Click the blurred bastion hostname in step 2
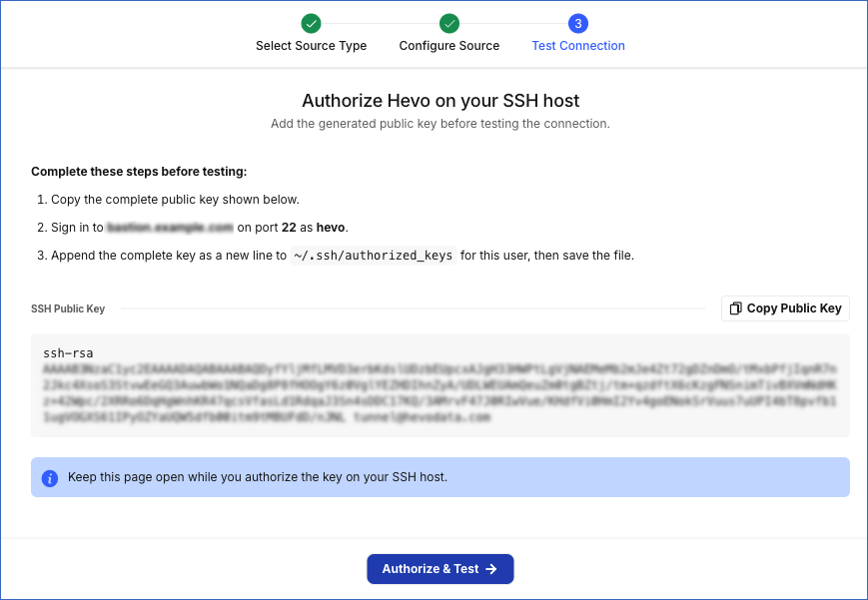Image resolution: width=868 pixels, height=600 pixels. pos(170,228)
